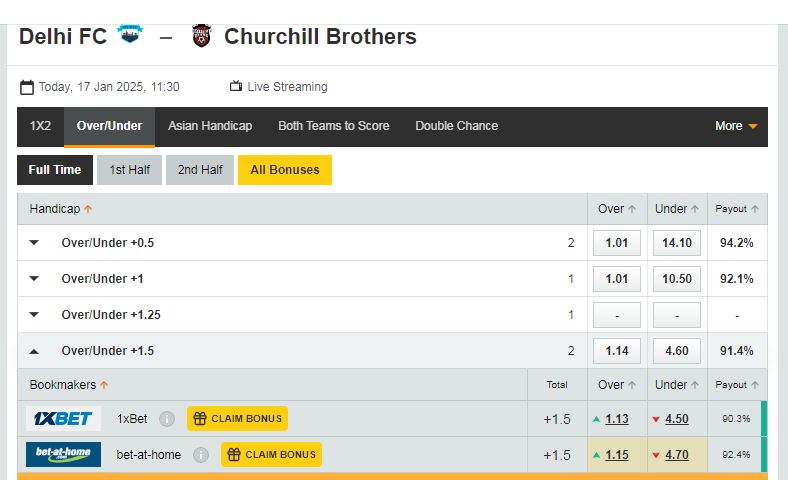The image size is (788, 480).
Task: Click the 1XBET bookmaker logo
Action: point(63,419)
